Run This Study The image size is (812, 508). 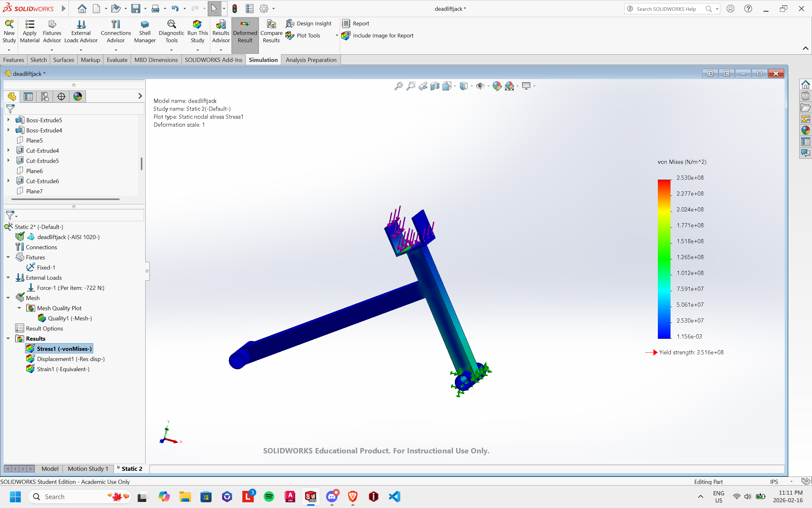198,31
